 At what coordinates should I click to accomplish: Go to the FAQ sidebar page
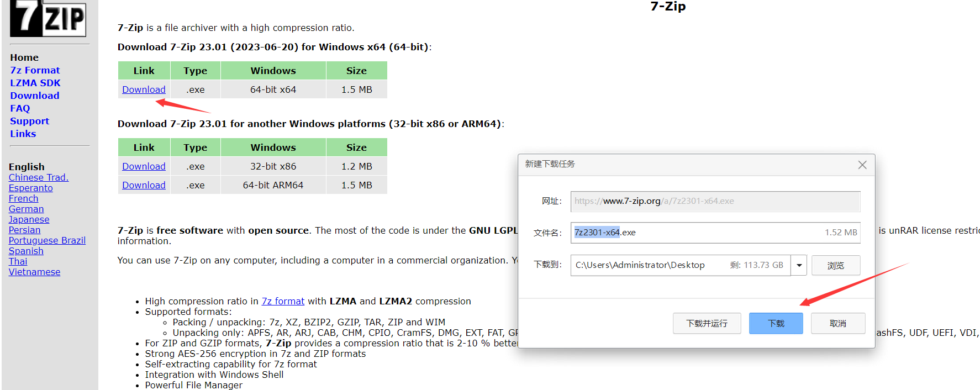pos(20,108)
